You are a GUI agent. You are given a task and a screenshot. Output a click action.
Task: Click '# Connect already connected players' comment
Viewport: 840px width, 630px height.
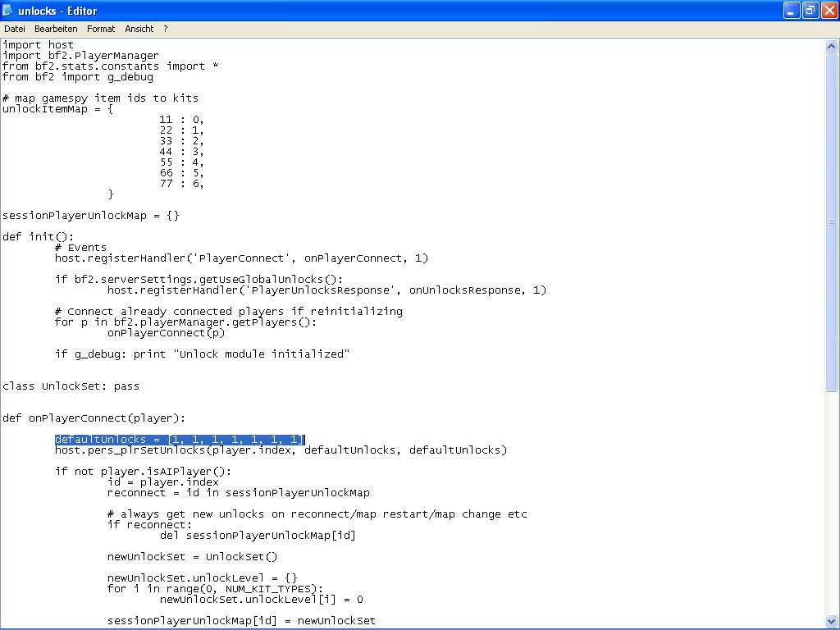coord(229,311)
